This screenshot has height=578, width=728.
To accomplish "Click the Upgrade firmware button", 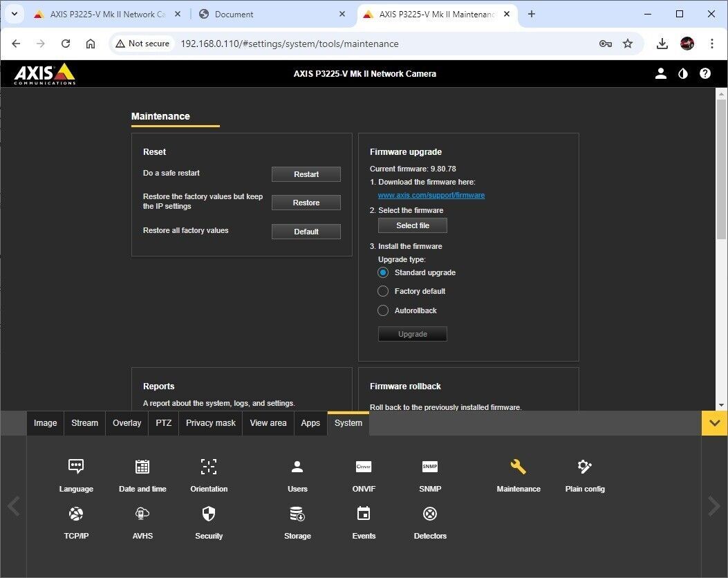I will (x=412, y=334).
